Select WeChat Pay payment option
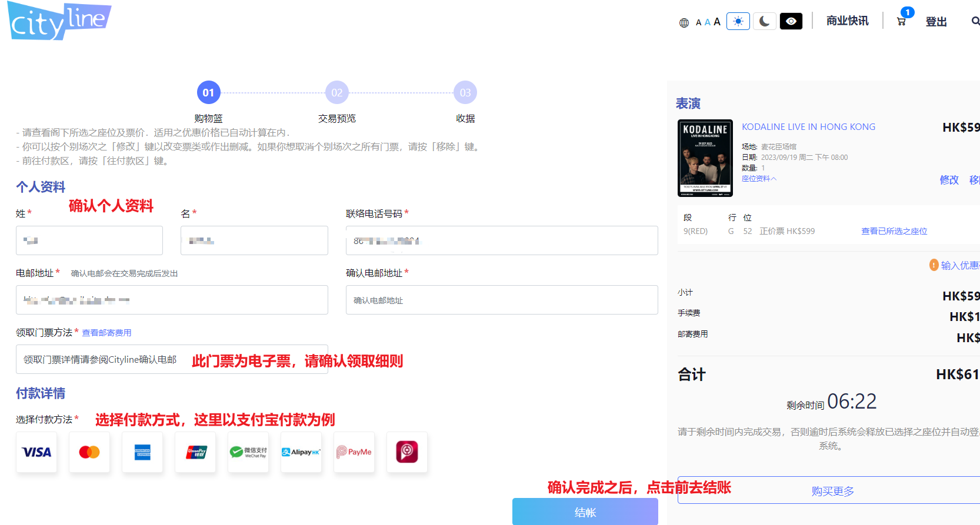The image size is (980, 525). (x=248, y=452)
